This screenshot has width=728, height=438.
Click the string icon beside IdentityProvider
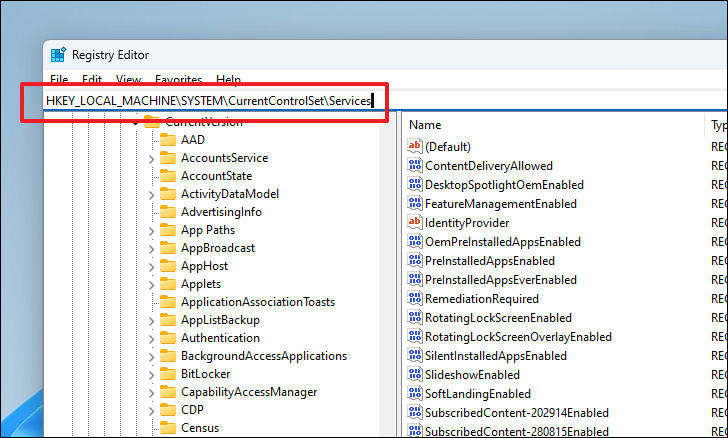click(415, 222)
